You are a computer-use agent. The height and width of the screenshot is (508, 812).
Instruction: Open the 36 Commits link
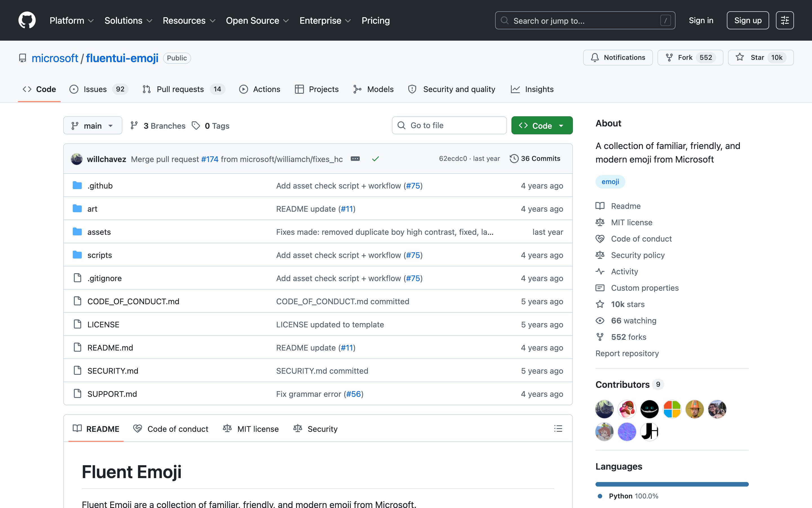[535, 159]
